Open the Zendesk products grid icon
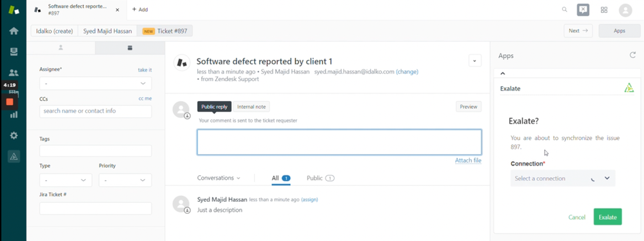 (x=604, y=10)
